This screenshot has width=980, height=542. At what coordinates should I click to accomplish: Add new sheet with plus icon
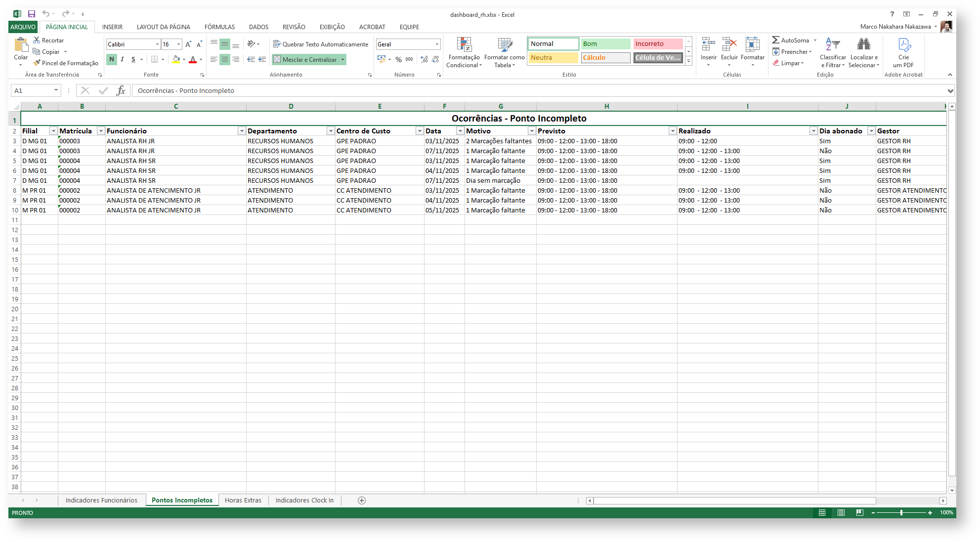pos(362,500)
